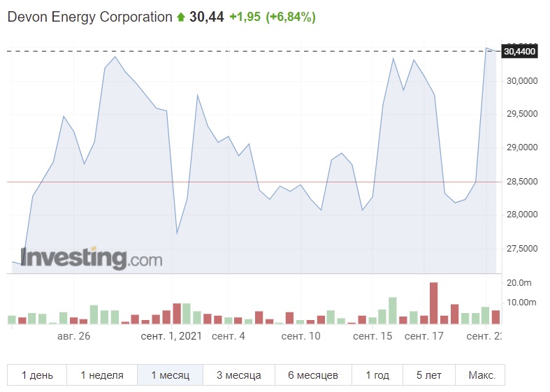Click the tallest green volume bar near сент. 15
This screenshot has width=550, height=392.
(x=393, y=311)
